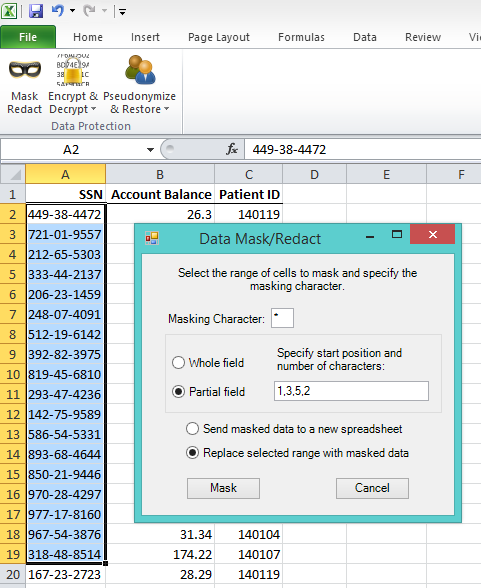Choose Send masked data to a new spreadsheet
The width and height of the screenshot is (481, 588).
pyautogui.click(x=294, y=429)
